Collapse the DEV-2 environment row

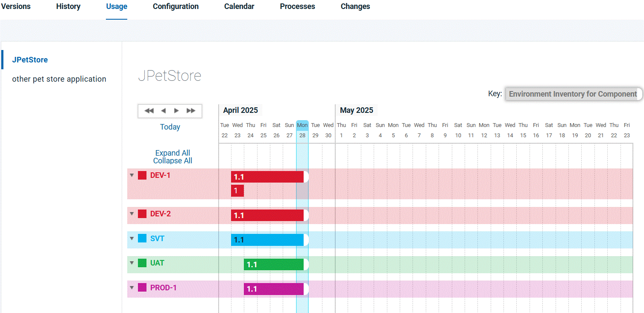[132, 214]
